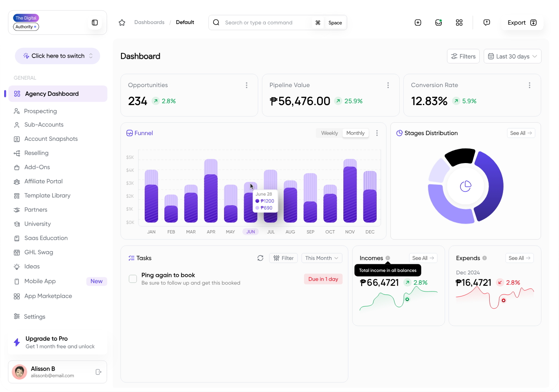559x392 pixels.
Task: Open Prospecting in the sidebar
Action: pyautogui.click(x=40, y=111)
